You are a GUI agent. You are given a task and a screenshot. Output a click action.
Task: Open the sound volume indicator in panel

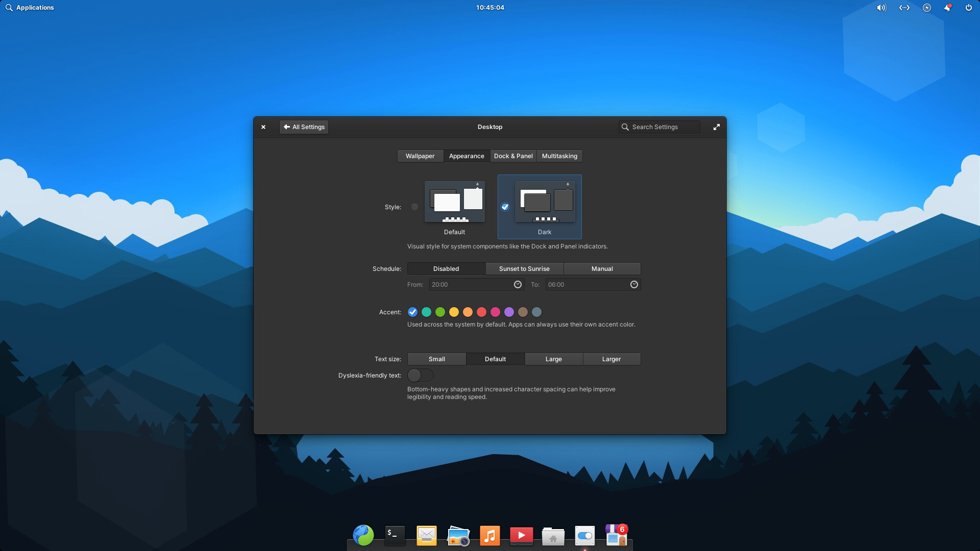pyautogui.click(x=881, y=8)
